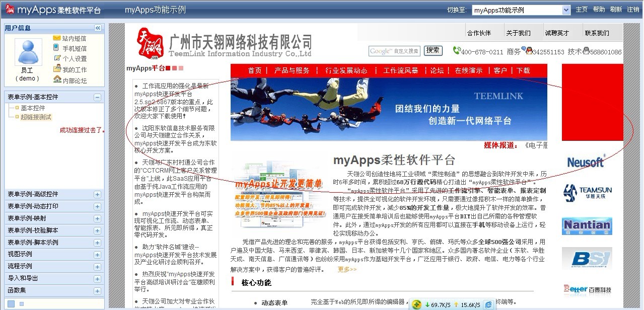644x310 pixels.
Task: Expand the 表单示例-脚本示例 section
Action: 97,243
